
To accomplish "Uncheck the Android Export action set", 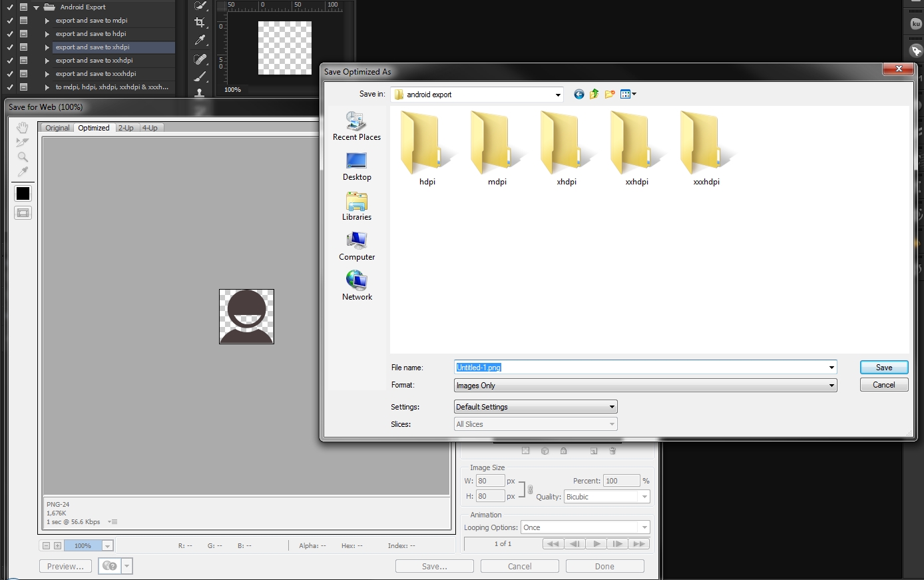I will 10,7.
